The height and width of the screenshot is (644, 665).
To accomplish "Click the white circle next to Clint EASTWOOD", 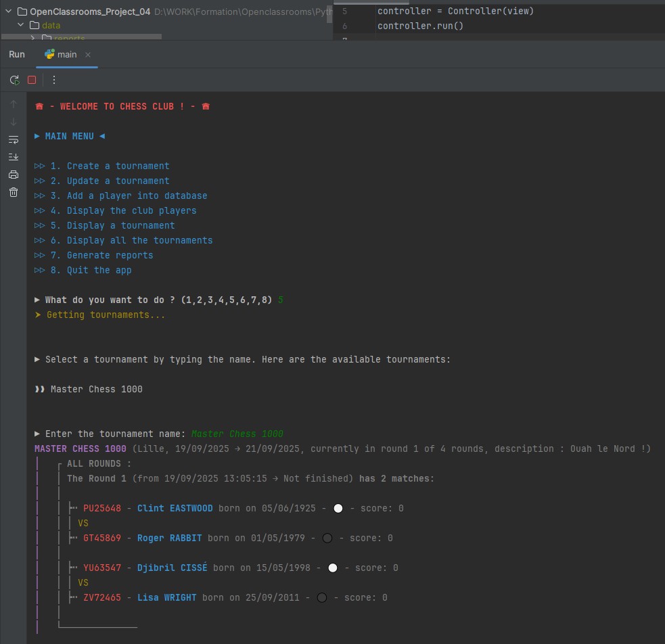I will point(338,508).
